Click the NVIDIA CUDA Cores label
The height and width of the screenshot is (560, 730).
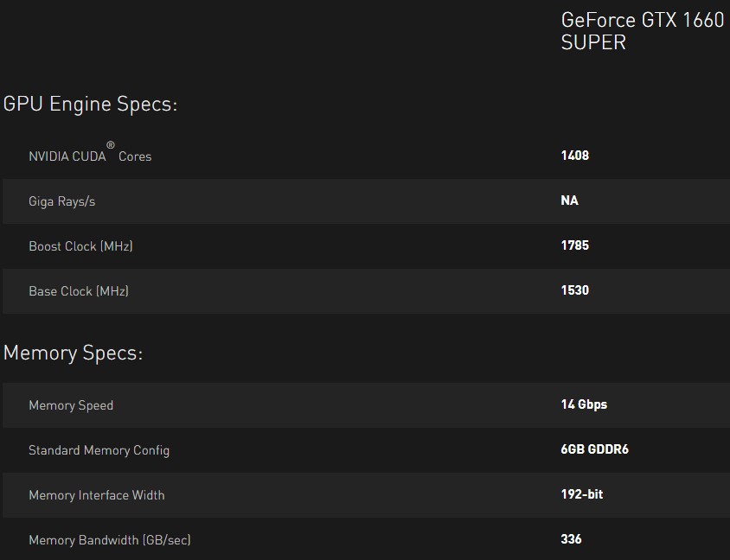90,154
